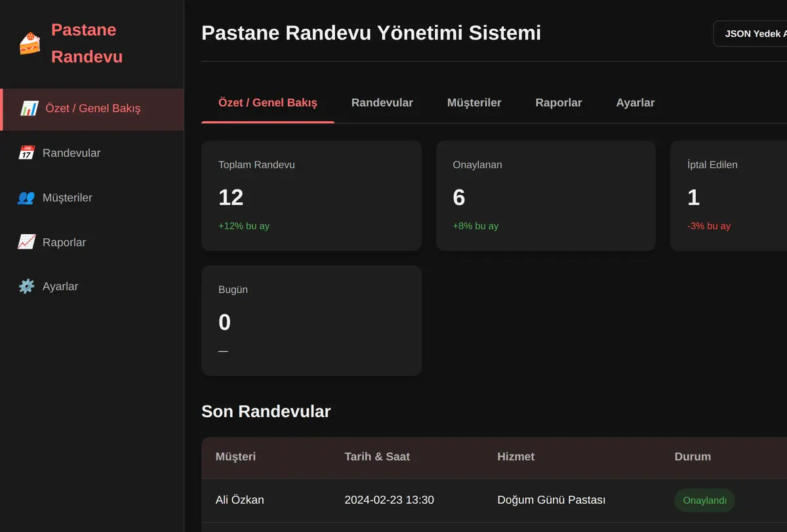Click the Onaylanan value 6

459,197
